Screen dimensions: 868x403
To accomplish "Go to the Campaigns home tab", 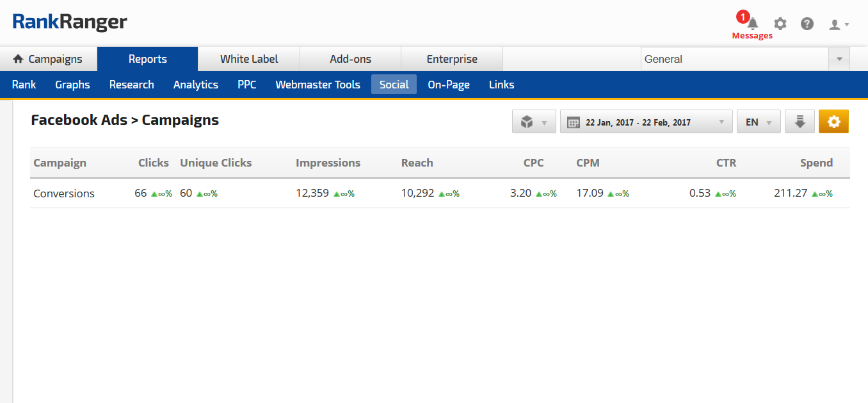I will pos(48,59).
